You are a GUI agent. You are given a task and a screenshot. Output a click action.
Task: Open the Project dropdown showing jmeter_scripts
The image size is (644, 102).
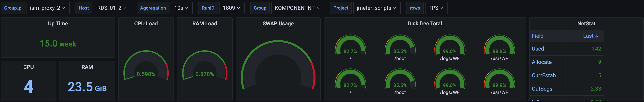point(377,8)
